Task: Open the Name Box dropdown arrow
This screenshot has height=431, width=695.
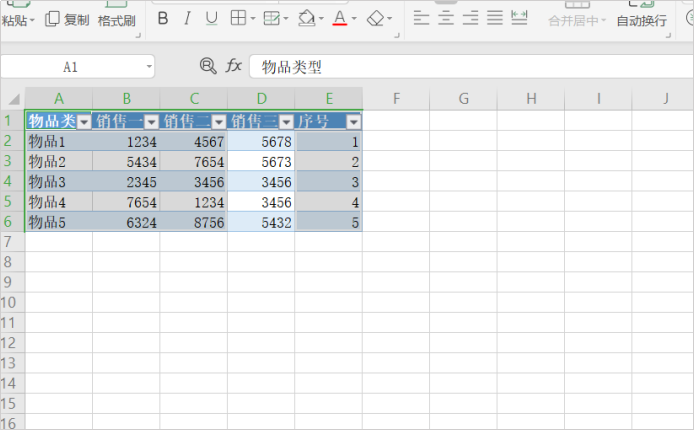Action: click(x=149, y=67)
